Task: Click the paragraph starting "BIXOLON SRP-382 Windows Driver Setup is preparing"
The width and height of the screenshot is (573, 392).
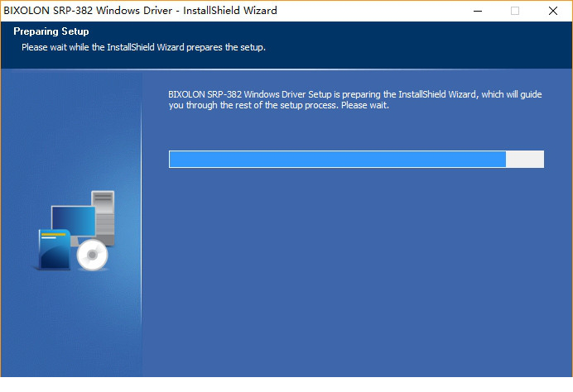Action: pyautogui.click(x=355, y=99)
